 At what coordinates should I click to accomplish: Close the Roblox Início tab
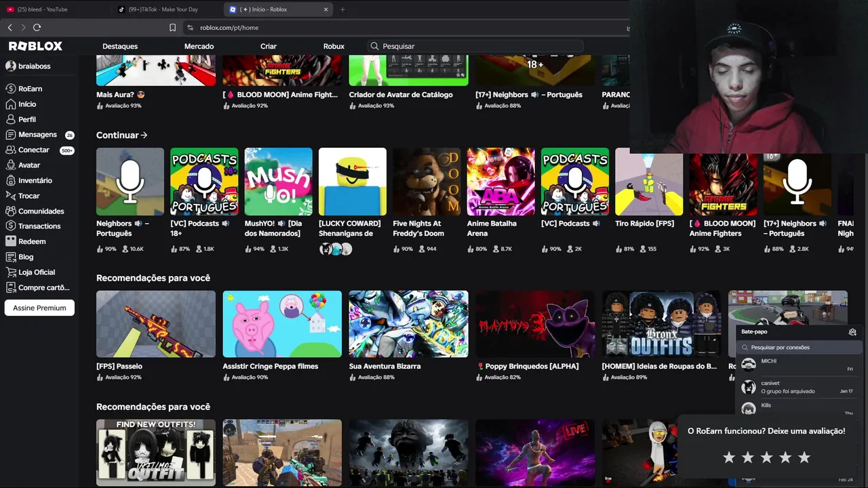[325, 9]
